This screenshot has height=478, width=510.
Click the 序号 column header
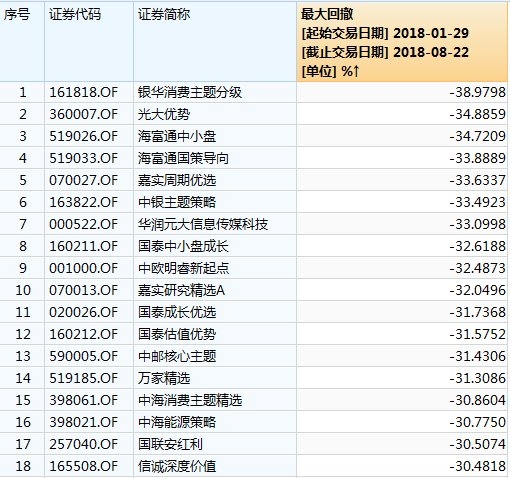click(x=17, y=14)
